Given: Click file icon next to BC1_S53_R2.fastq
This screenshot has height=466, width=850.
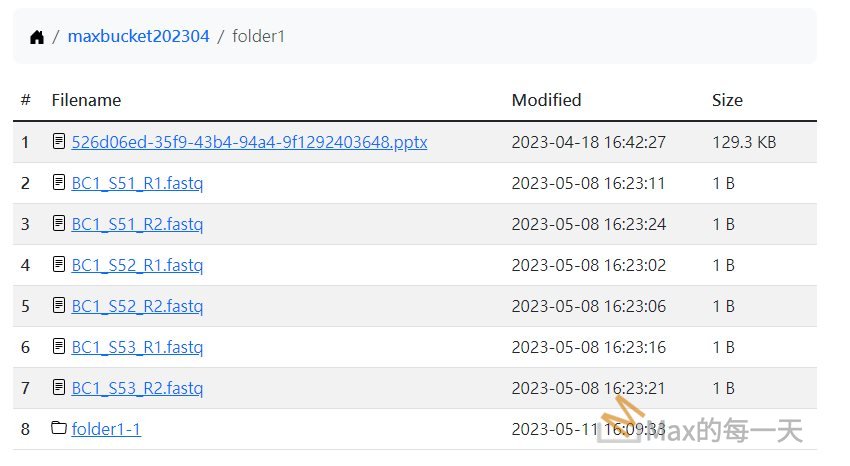Looking at the screenshot, I should 59,388.
